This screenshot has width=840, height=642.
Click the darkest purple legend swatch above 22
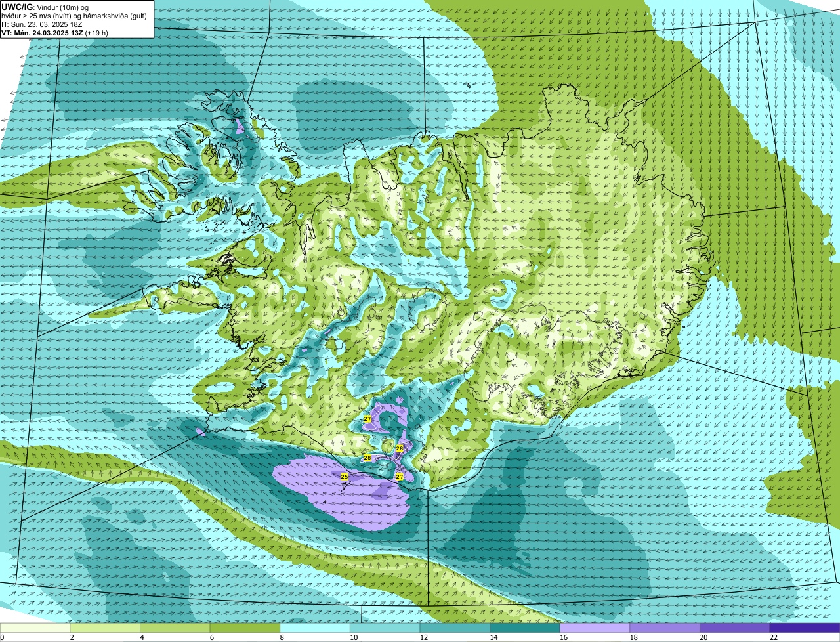tap(805, 628)
